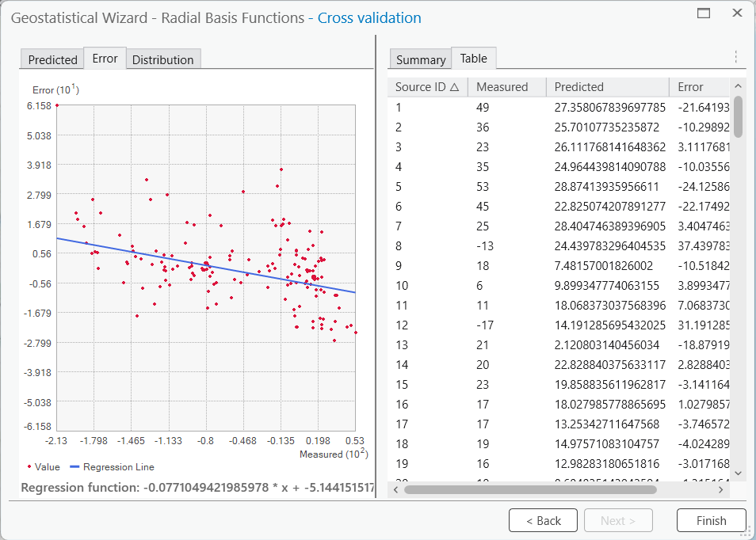
Task: Select row with Source ID 16
Action: 559,404
